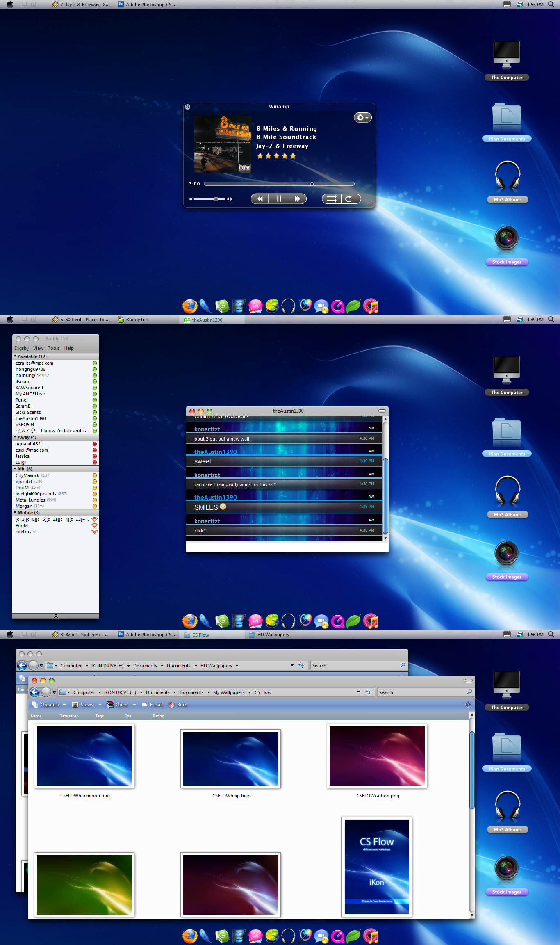Click the Burn toolbar button
The height and width of the screenshot is (945, 560).
click(x=178, y=705)
